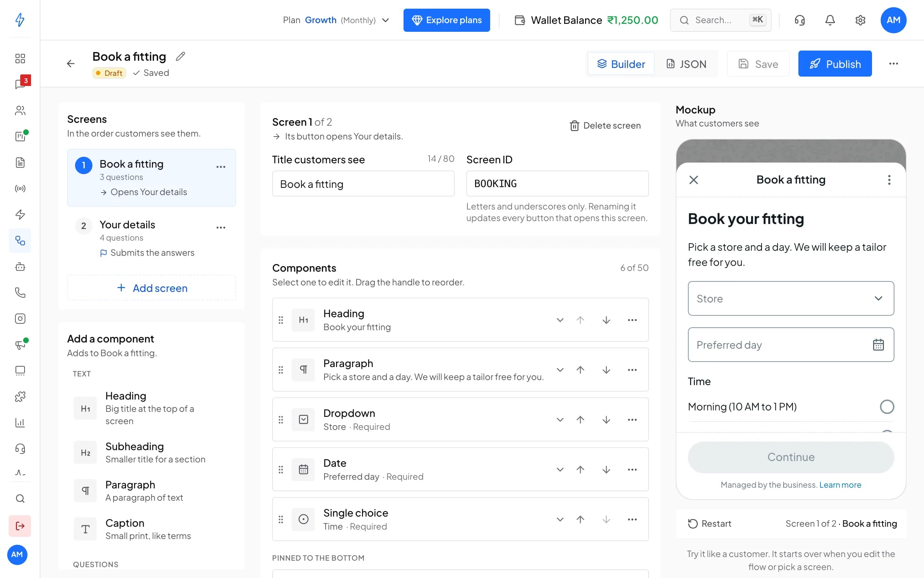Image resolution: width=924 pixels, height=578 pixels.
Task: Click the Search box in top bar
Action: [720, 20]
